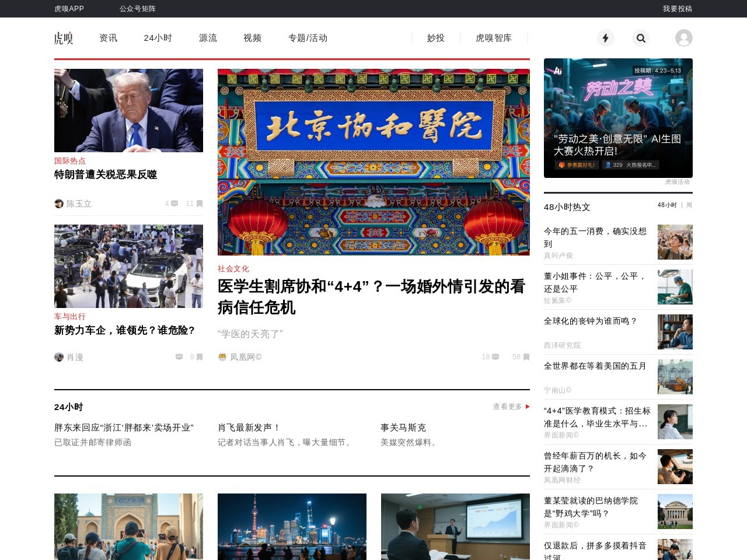Viewport: 747px width, 560px height.
Task: Open hot article 全球化的丧钟为谁而鸣？
Action: pyautogui.click(x=591, y=321)
